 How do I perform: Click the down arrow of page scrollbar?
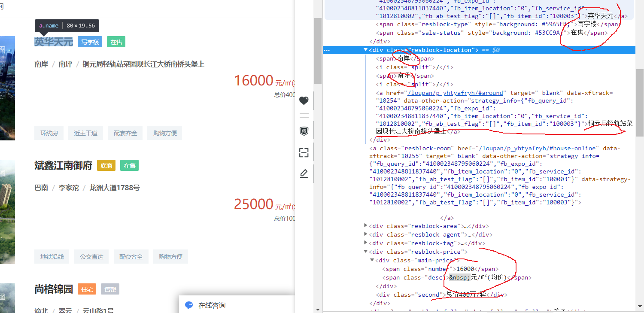coord(318,310)
